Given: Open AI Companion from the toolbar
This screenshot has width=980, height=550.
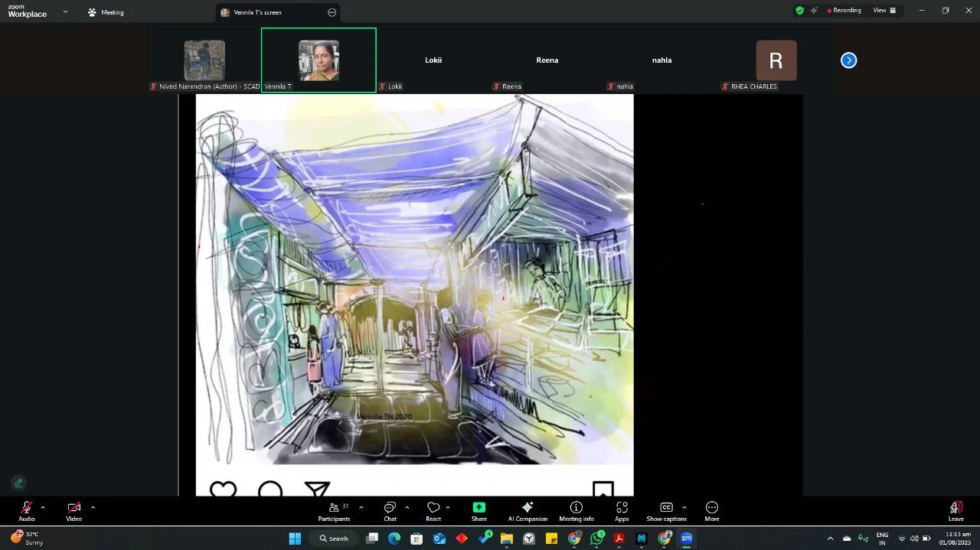Looking at the screenshot, I should 528,512.
